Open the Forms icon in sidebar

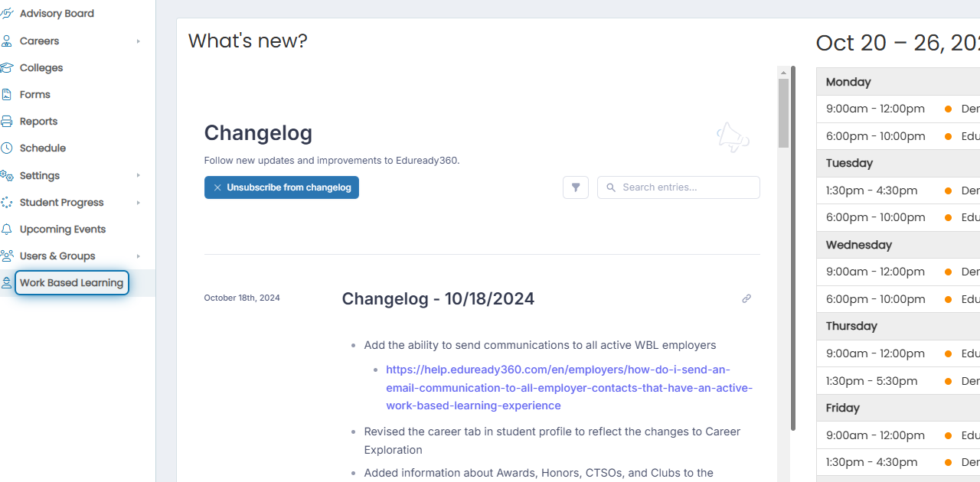click(6, 95)
